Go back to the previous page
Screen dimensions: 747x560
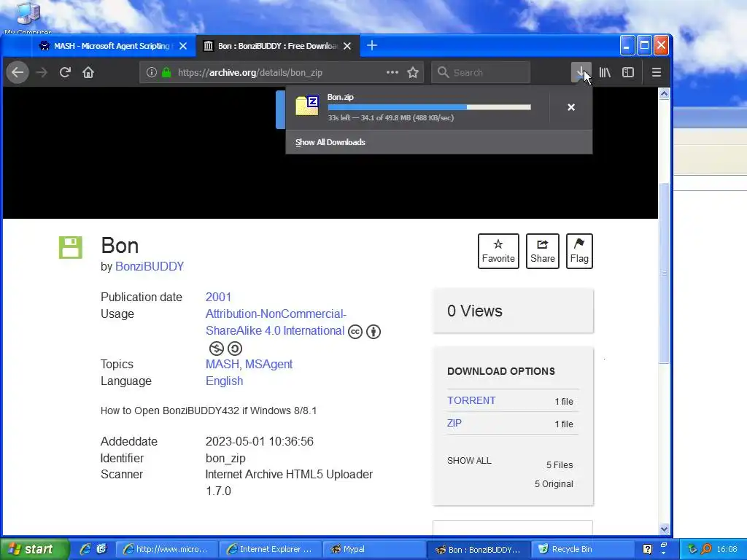point(18,72)
